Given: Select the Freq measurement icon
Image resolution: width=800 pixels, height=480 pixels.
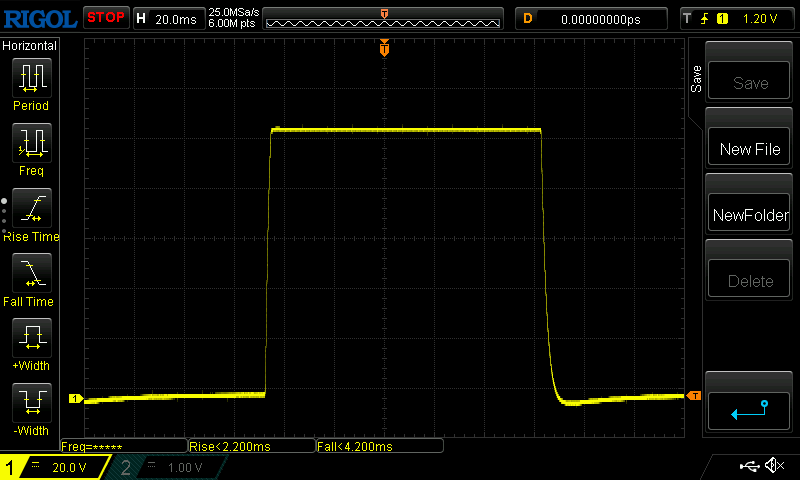Looking at the screenshot, I should pyautogui.click(x=32, y=143).
